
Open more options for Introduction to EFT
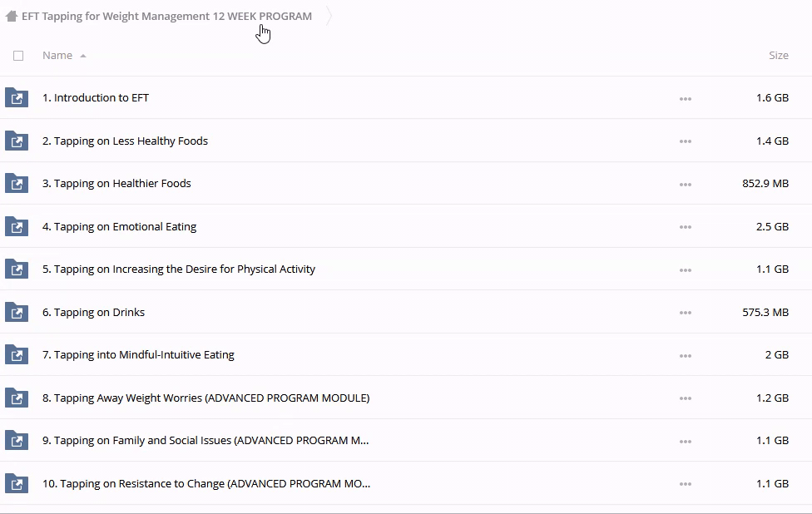(686, 99)
